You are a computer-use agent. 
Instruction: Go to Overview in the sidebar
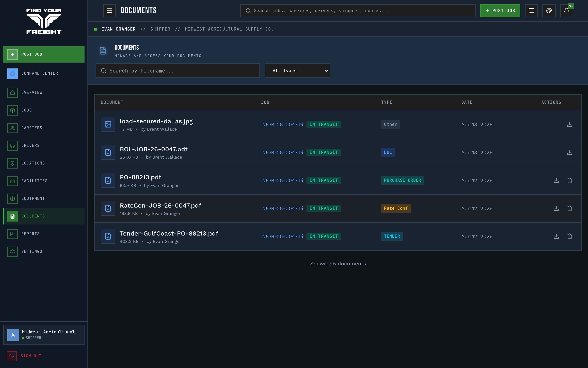tap(44, 93)
